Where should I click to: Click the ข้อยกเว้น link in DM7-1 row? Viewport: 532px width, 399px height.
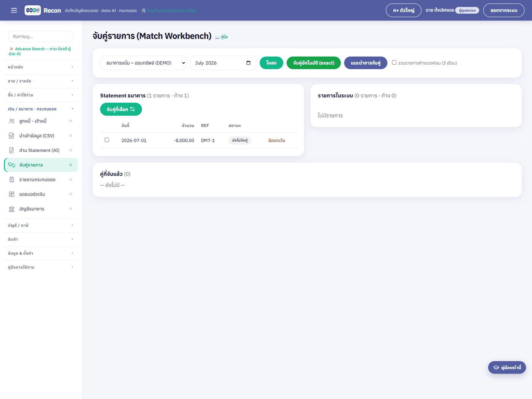pyautogui.click(x=277, y=141)
